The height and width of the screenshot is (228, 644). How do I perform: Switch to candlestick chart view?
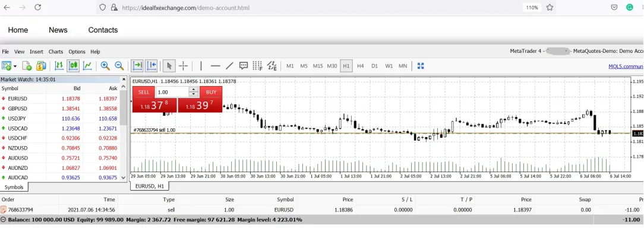(74, 66)
